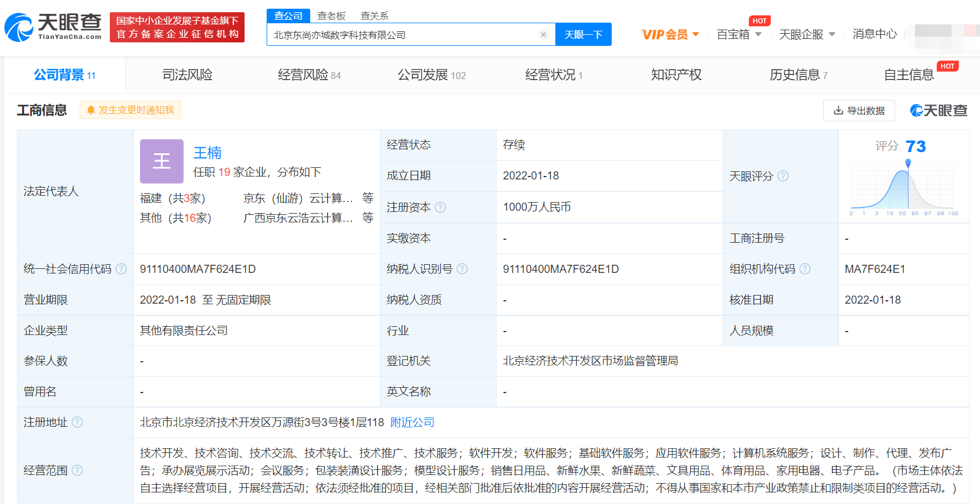Viewport: 980px width, 504px height.
Task: Open 消息中心
Action: click(x=874, y=34)
